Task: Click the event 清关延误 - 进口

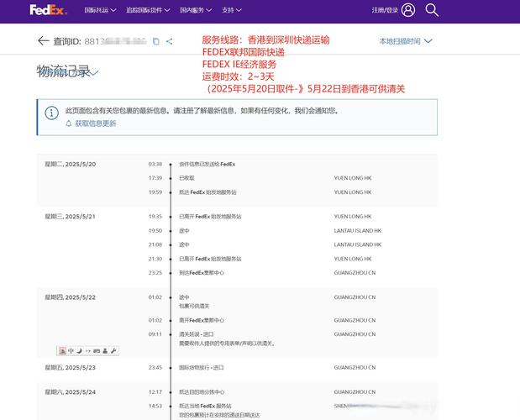Action: (x=197, y=334)
